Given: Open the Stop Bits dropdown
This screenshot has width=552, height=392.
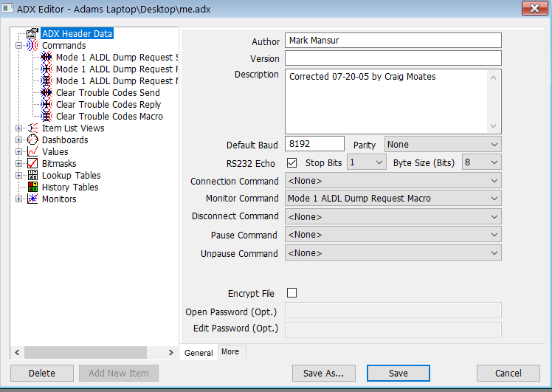Looking at the screenshot, I should (367, 162).
